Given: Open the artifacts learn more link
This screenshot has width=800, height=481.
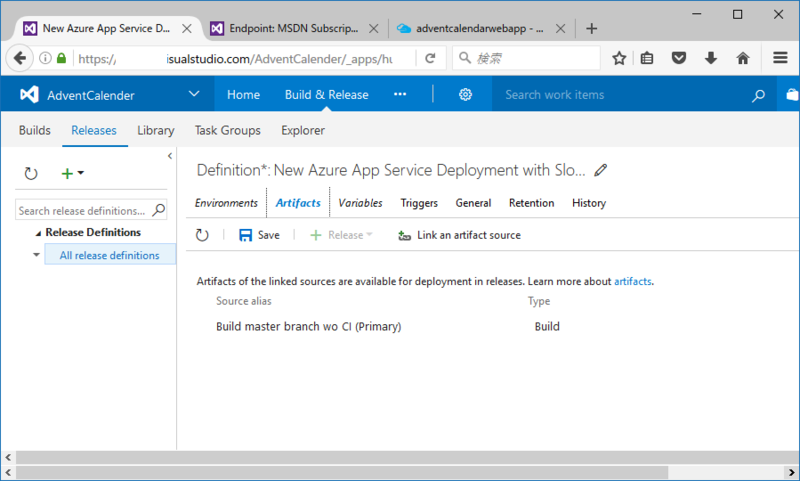Looking at the screenshot, I should click(632, 282).
